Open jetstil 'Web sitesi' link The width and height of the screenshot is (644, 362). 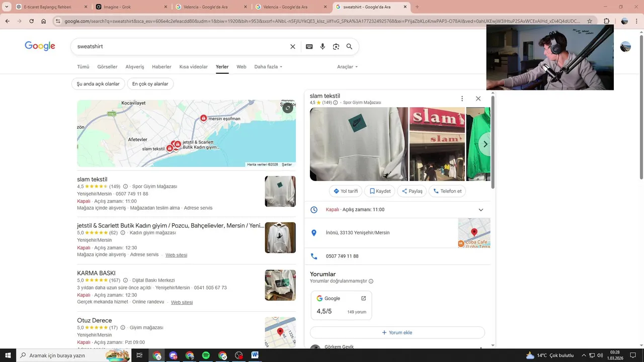(176, 255)
